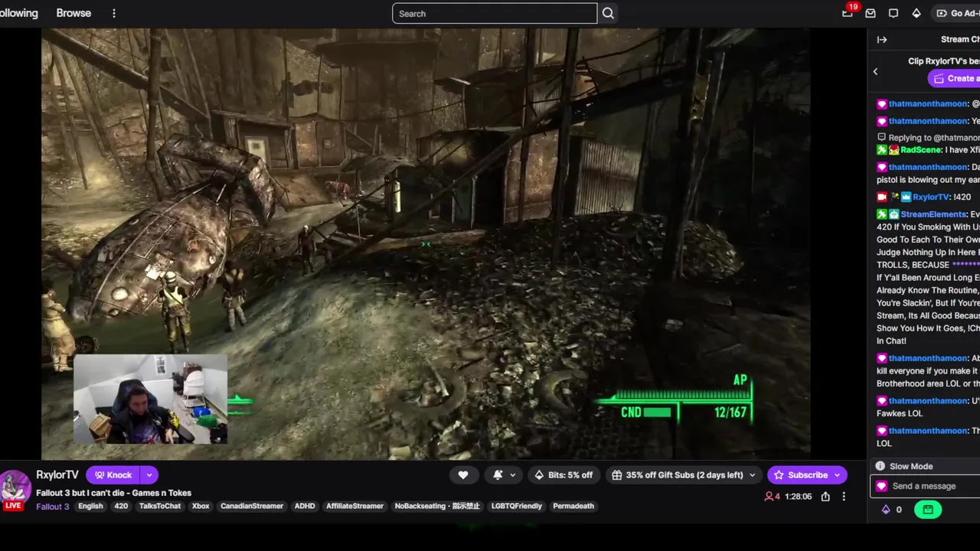Select the Xbox stream tag
This screenshot has width=980, height=551.
coord(201,506)
